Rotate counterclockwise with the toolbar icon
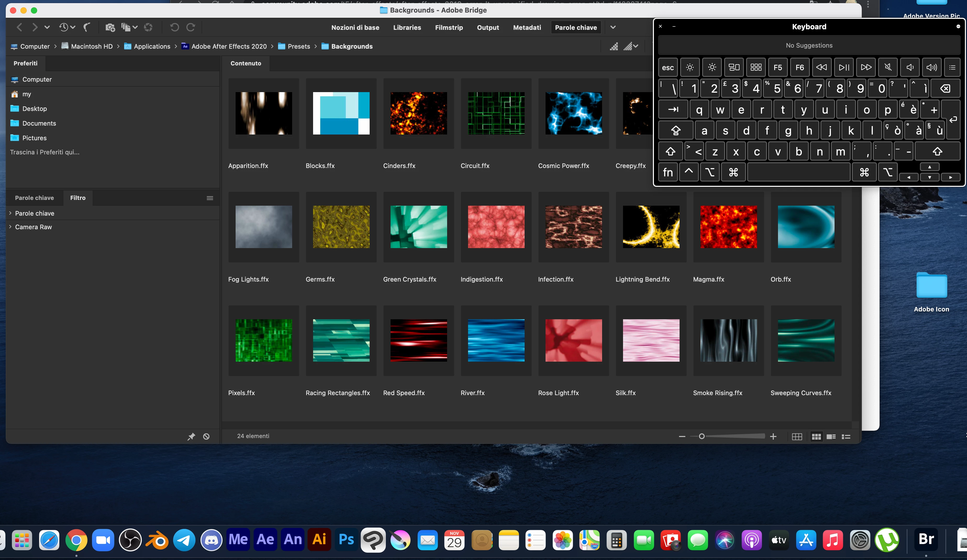Viewport: 967px width, 560px height. point(175,27)
